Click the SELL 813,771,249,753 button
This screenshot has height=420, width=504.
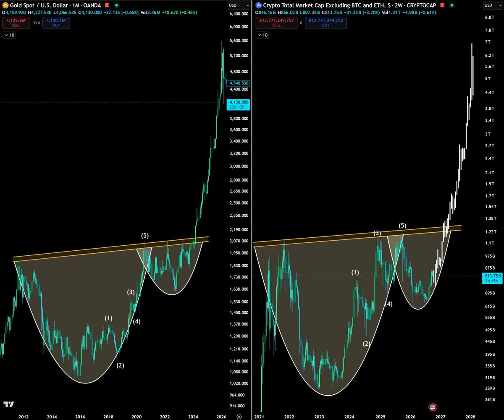[276, 23]
